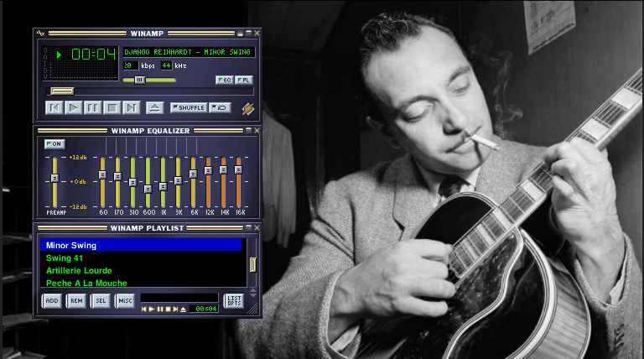Skip to previous track in main window

click(x=55, y=107)
